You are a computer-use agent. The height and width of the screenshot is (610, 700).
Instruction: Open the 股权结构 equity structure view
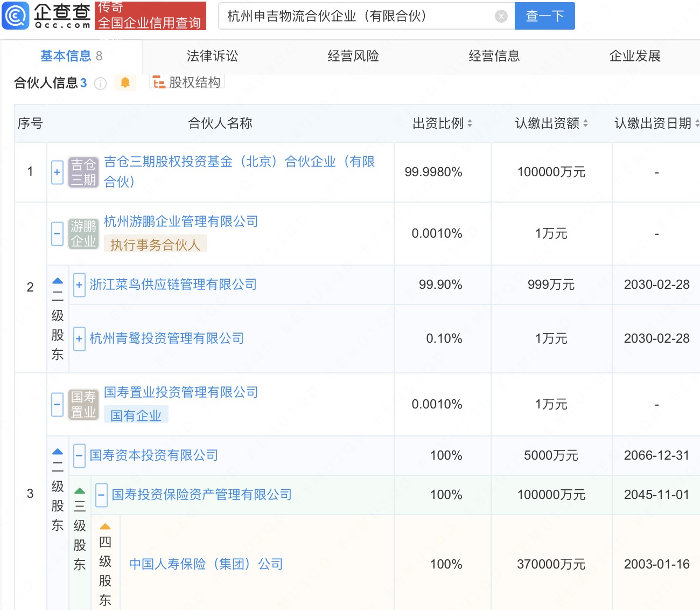tap(187, 82)
